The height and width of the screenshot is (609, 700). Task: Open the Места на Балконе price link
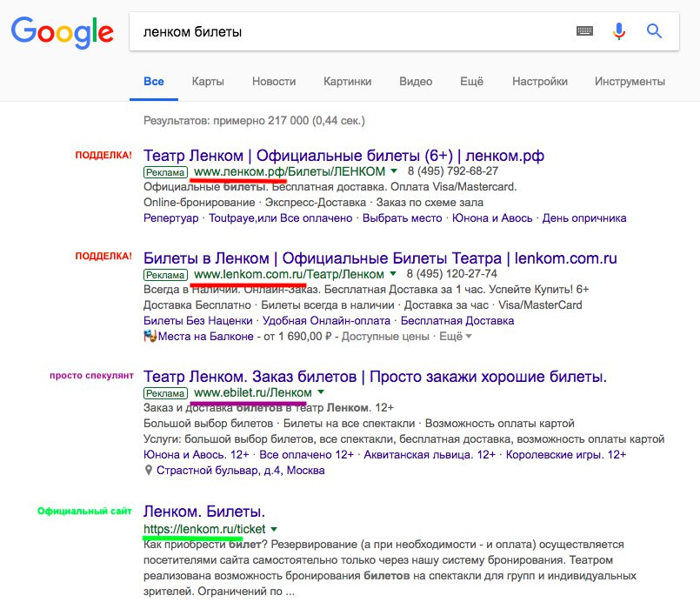coord(205,337)
